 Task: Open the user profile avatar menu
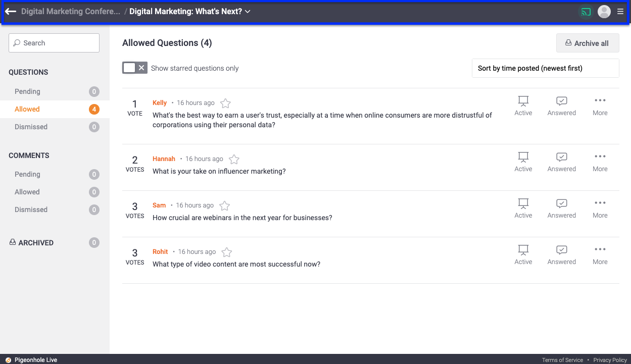(x=604, y=12)
